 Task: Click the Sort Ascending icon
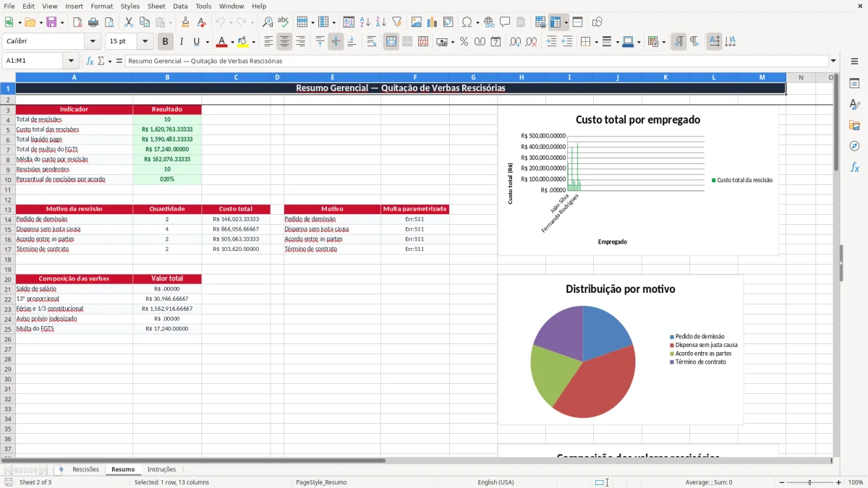(365, 22)
